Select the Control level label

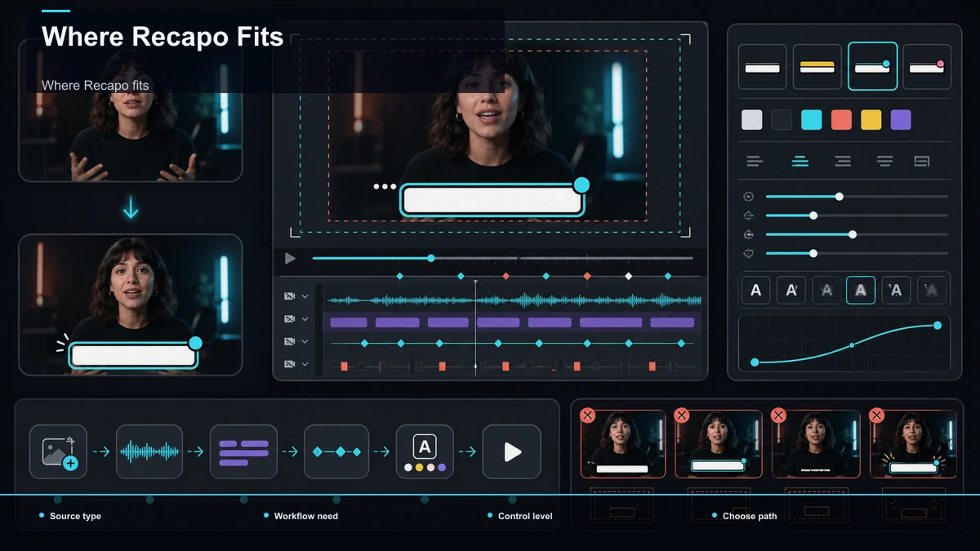click(x=525, y=516)
